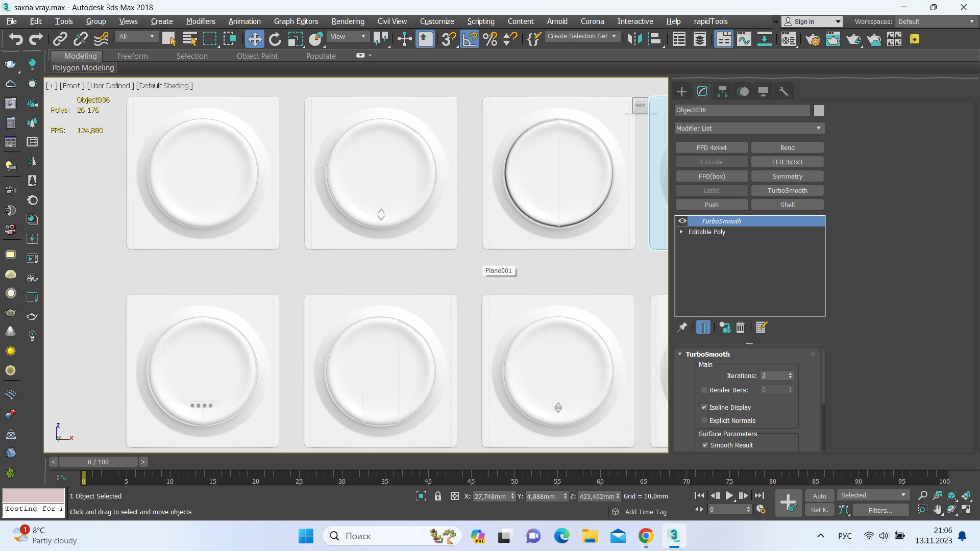Expand the Editable Poly stack entry
This screenshot has width=980, height=551.
click(681, 232)
